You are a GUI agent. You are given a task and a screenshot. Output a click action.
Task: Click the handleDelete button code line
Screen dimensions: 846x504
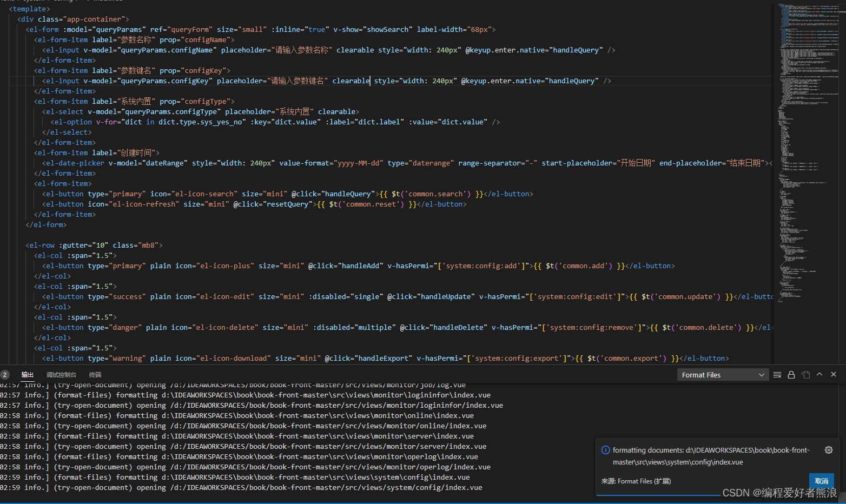point(407,327)
